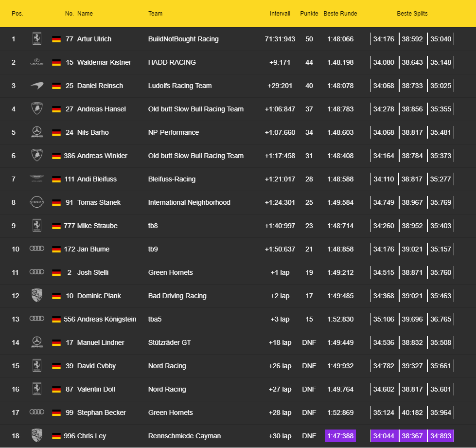
Task: Click the Nissan logo next to Tomas Stanek
Action: point(36,202)
